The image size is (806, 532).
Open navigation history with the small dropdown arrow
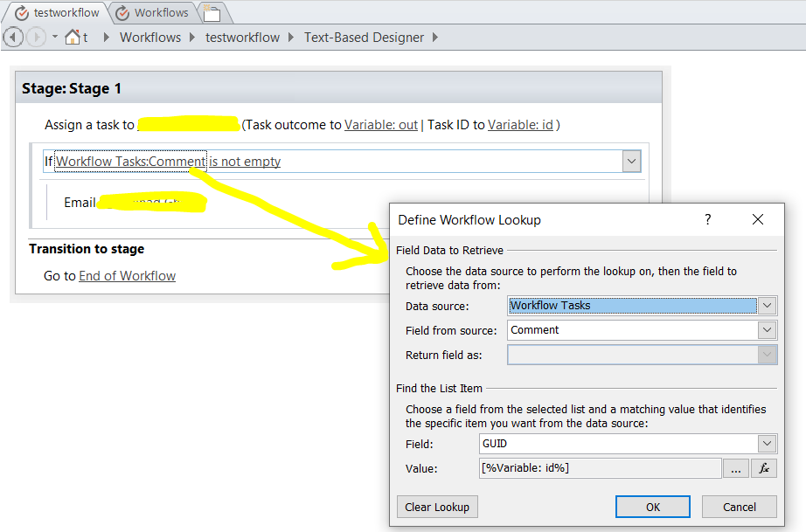(53, 37)
